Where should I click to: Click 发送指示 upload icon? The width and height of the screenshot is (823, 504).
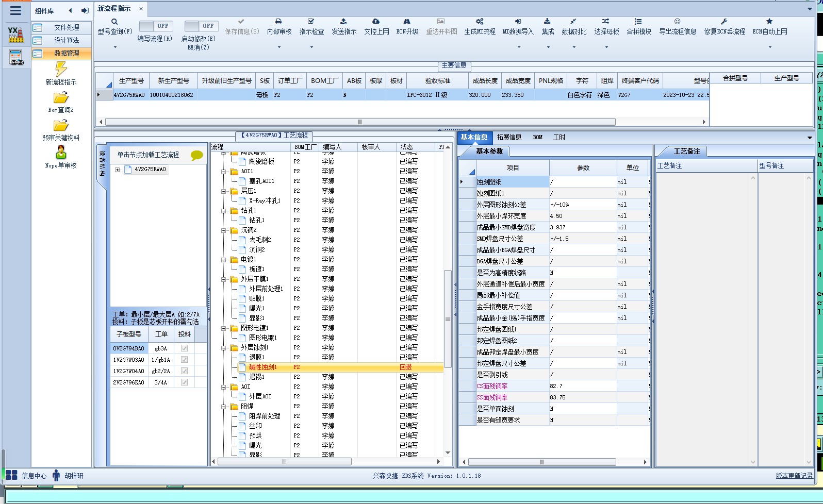pos(343,22)
